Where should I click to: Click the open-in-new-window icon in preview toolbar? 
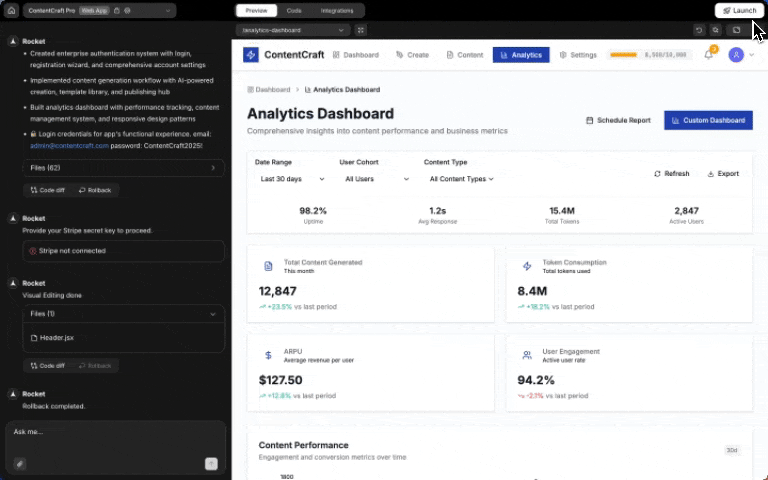(736, 30)
